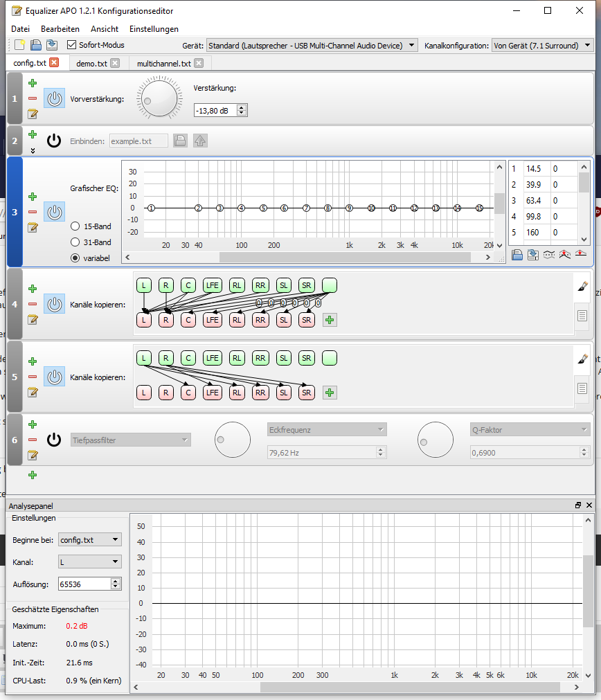The image size is (601, 700).
Task: Click the Vorverstärkung gain dial knob
Action: (156, 98)
